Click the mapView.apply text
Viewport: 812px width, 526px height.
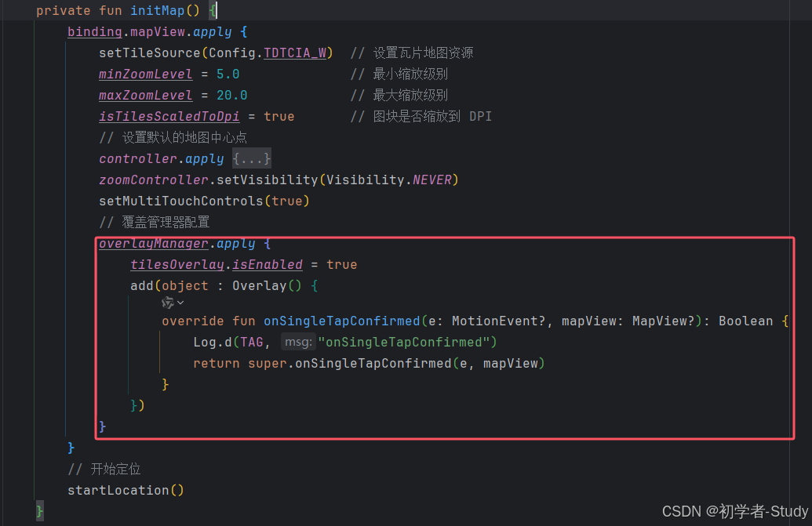click(180, 32)
